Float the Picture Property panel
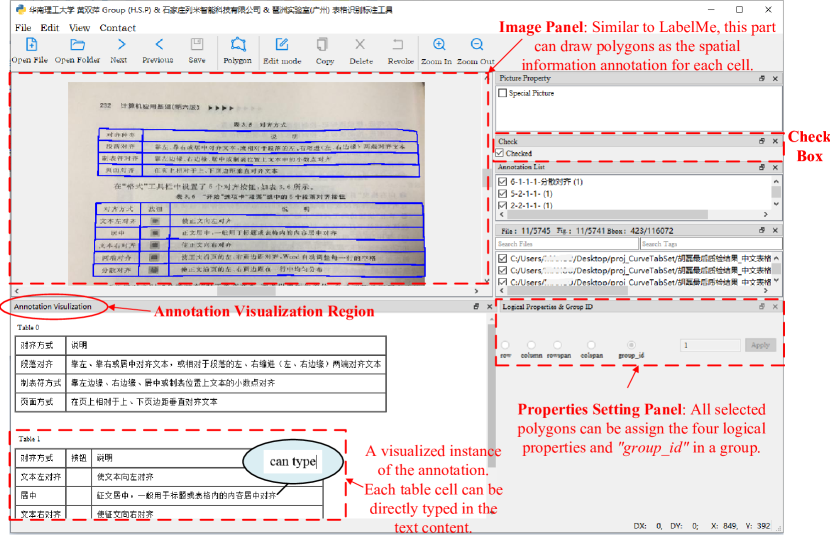This screenshot has height=537, width=830. click(x=762, y=78)
